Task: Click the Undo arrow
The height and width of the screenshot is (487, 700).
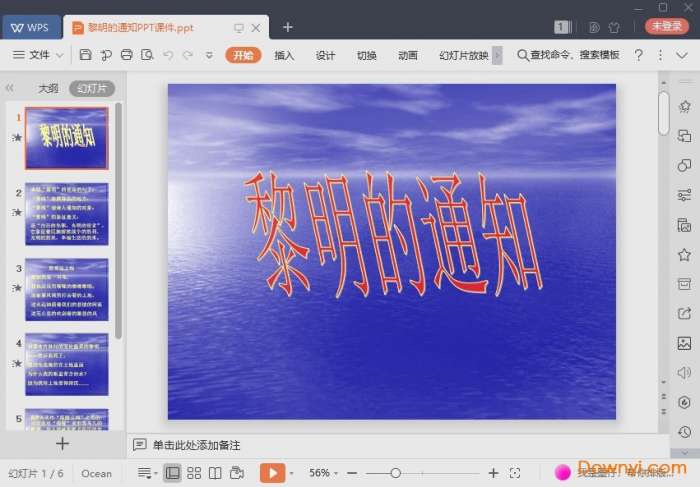Action: click(168, 55)
